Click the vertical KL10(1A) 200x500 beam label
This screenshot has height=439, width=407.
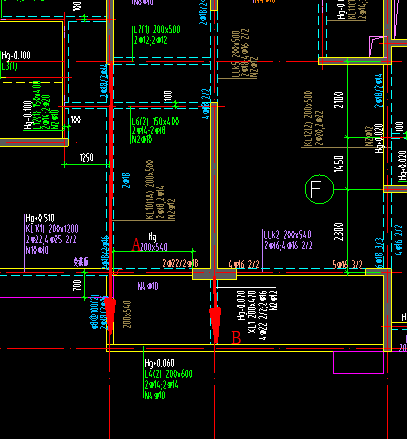click(149, 189)
